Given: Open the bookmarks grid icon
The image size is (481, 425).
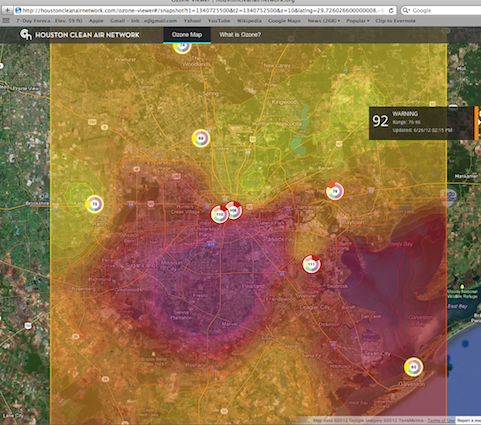Looking at the screenshot, I should (x=6, y=21).
